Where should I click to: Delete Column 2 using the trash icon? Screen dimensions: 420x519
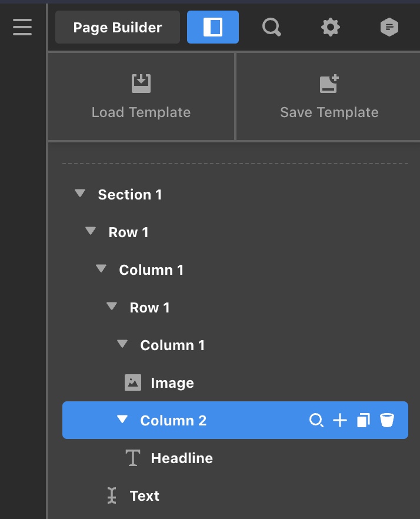click(386, 420)
